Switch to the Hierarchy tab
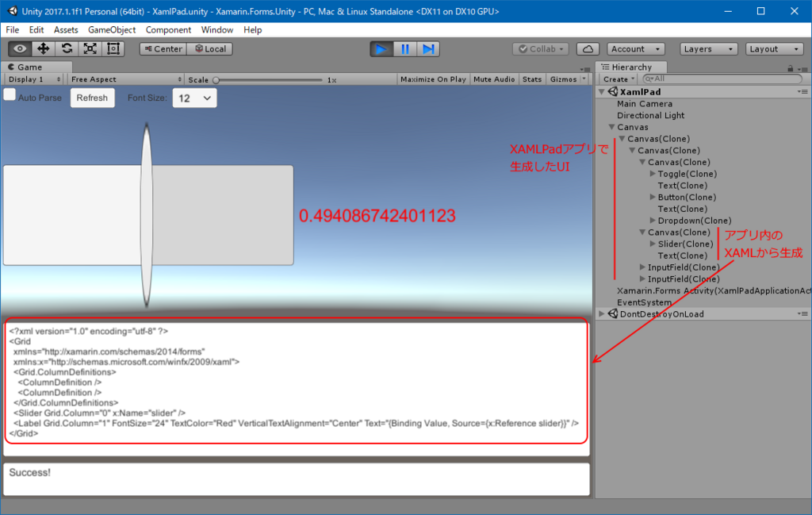The width and height of the screenshot is (812, 515). click(x=631, y=67)
